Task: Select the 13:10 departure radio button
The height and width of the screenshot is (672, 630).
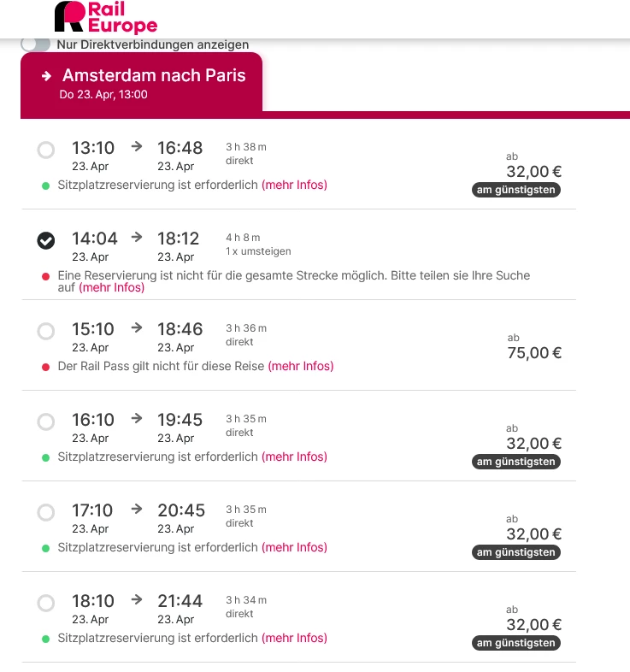Action: point(46,150)
